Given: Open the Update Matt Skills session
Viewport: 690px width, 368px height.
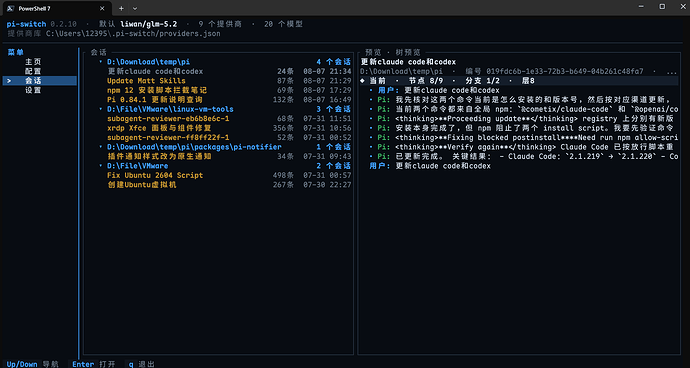Looking at the screenshot, I should point(229,81).
